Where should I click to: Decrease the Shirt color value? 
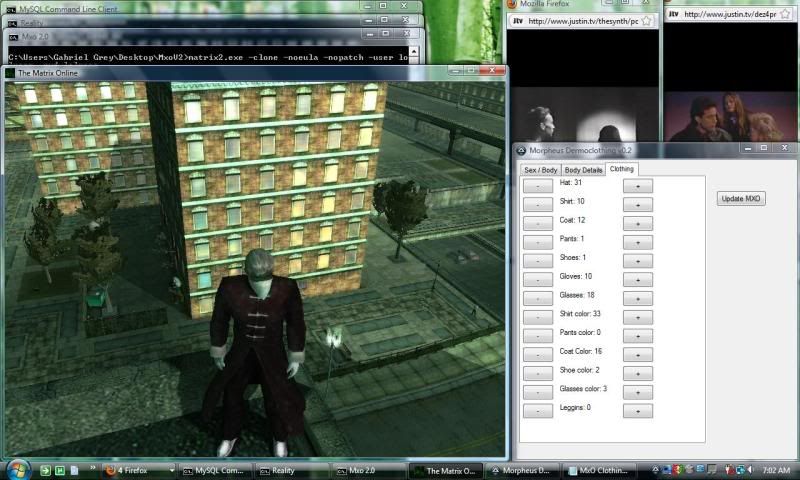pyautogui.click(x=538, y=317)
